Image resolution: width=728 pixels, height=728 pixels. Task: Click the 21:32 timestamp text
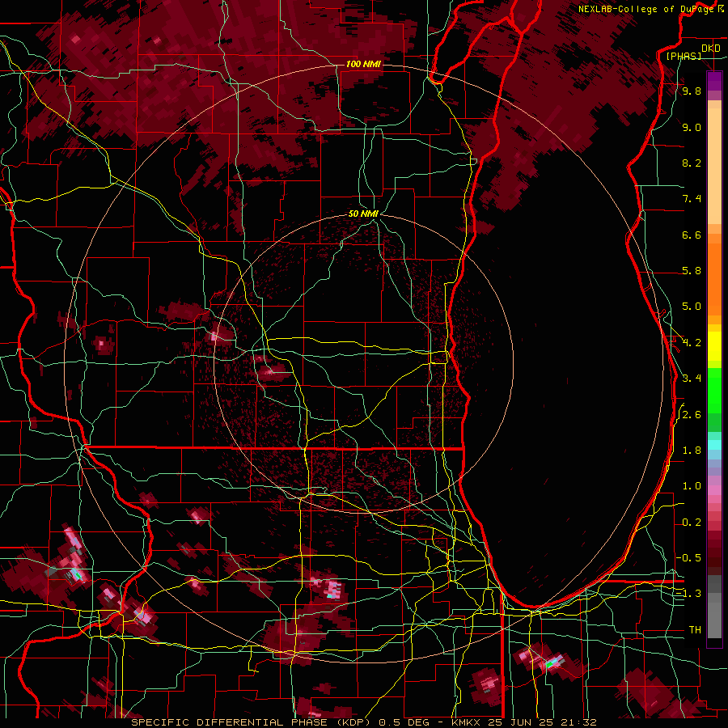578,722
